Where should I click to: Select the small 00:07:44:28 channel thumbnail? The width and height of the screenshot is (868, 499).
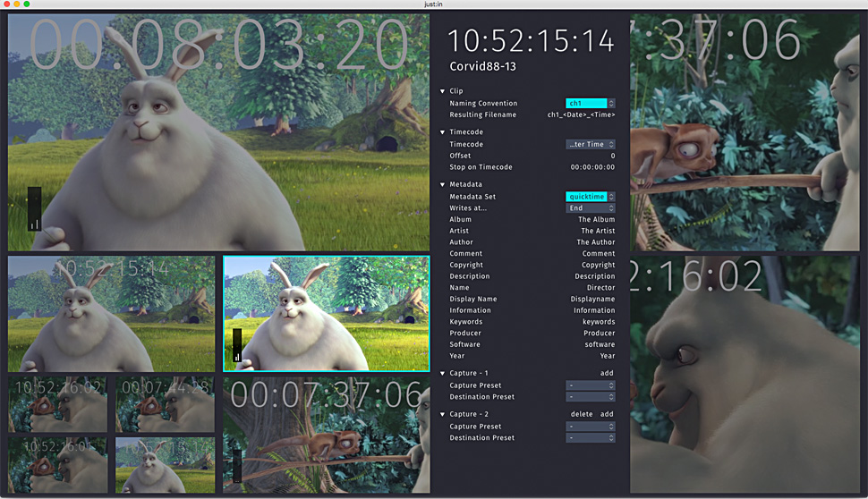coord(165,404)
